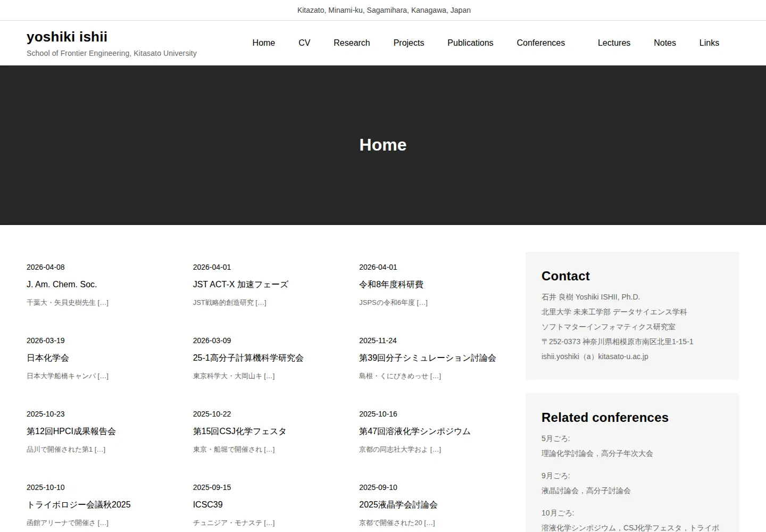Click the email ishii.yoshiki（a）kitasato-u.ac.jp

point(595,356)
